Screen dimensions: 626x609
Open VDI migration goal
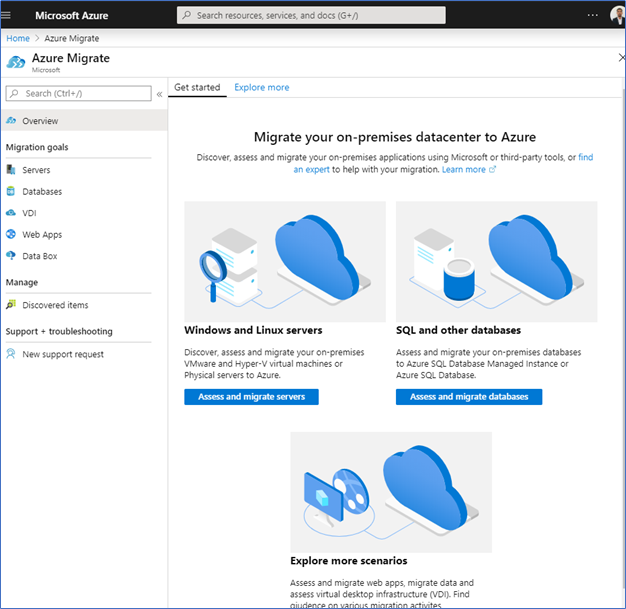29,213
